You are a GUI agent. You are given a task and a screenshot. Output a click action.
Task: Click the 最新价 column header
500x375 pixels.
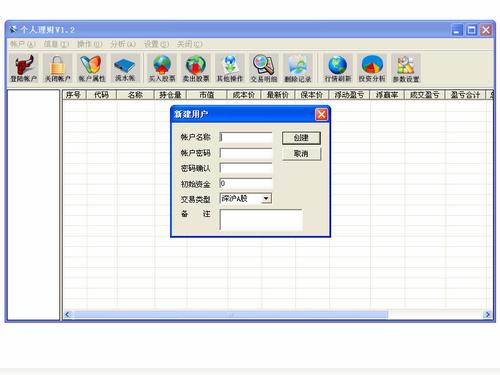pyautogui.click(x=278, y=95)
